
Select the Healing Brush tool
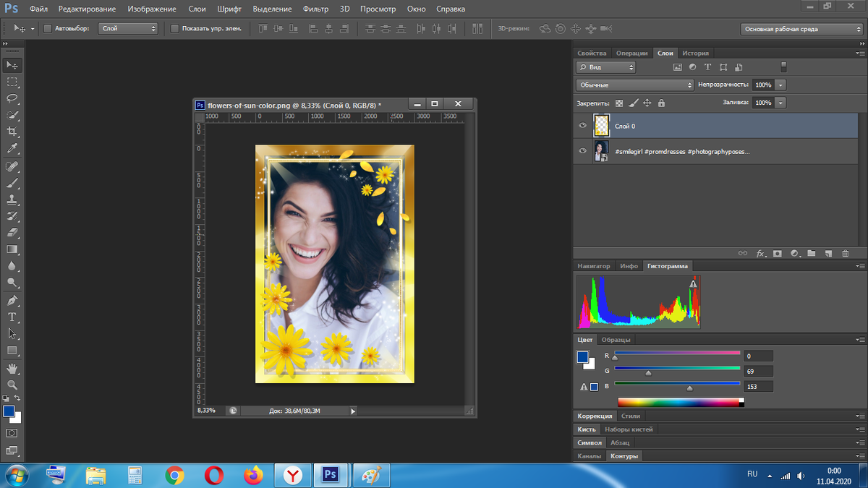(x=12, y=166)
